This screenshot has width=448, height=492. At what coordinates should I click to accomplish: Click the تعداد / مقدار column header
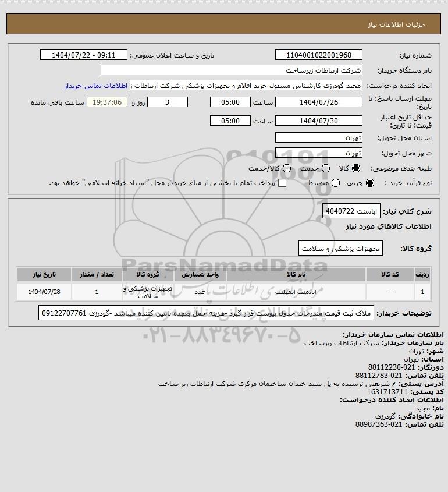coord(97,275)
